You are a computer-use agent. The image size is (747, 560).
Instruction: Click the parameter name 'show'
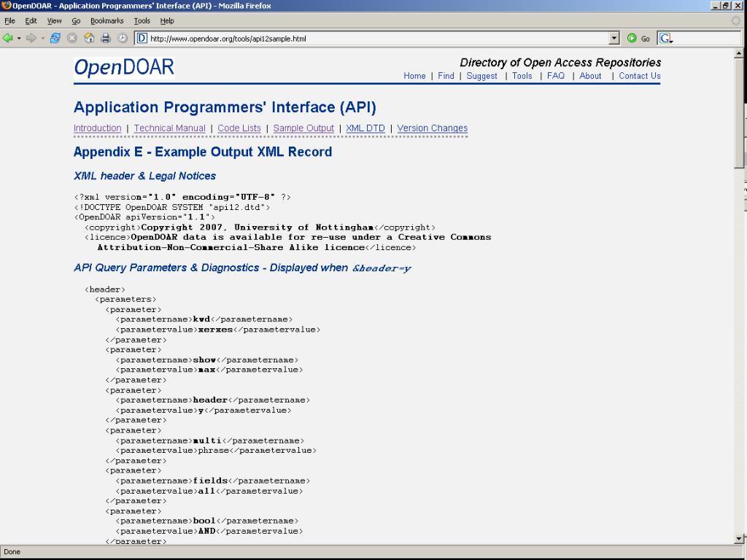coord(204,359)
